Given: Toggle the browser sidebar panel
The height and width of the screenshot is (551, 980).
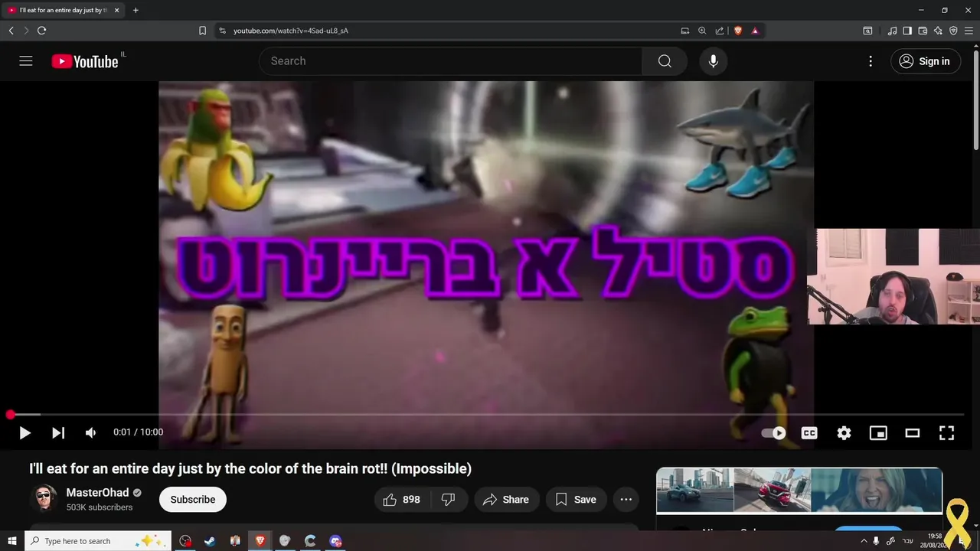Looking at the screenshot, I should [907, 31].
